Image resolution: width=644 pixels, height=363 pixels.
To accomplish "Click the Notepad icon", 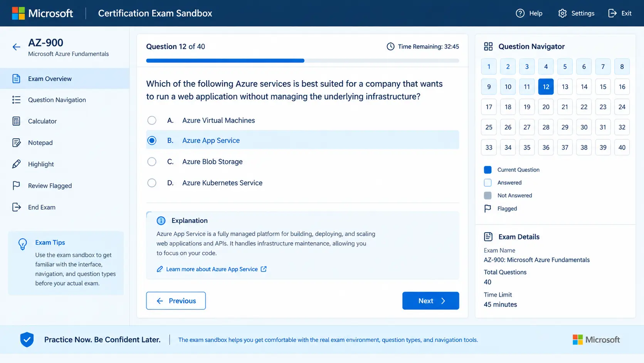I will click(x=16, y=143).
